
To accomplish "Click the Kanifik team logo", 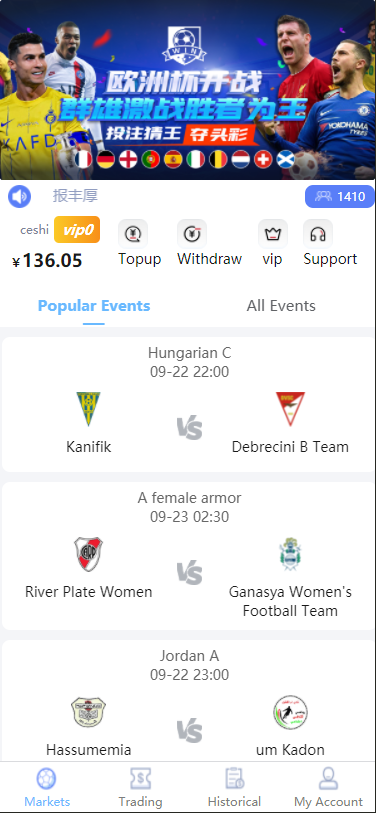I will click(x=89, y=409).
